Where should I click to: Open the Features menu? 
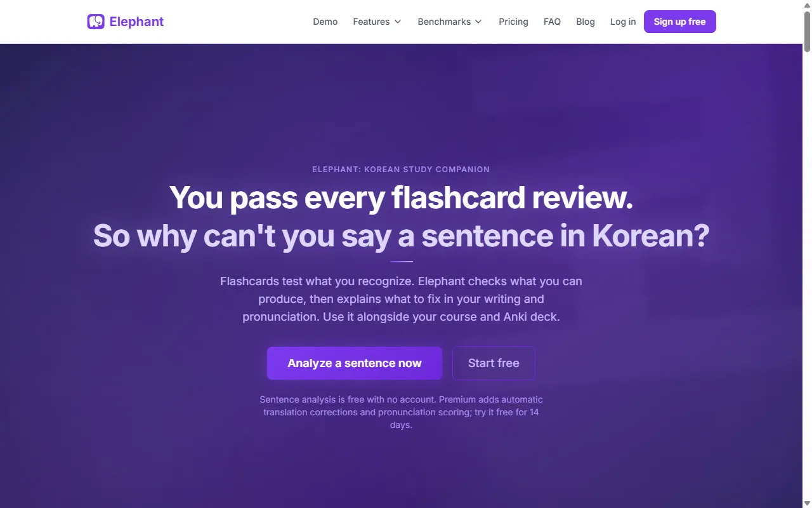pyautogui.click(x=377, y=22)
